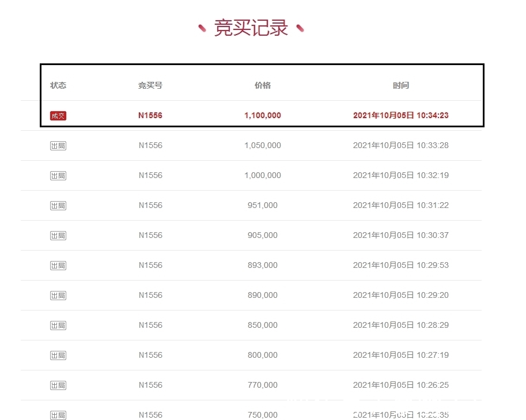Select the price 770,000

pyautogui.click(x=263, y=385)
